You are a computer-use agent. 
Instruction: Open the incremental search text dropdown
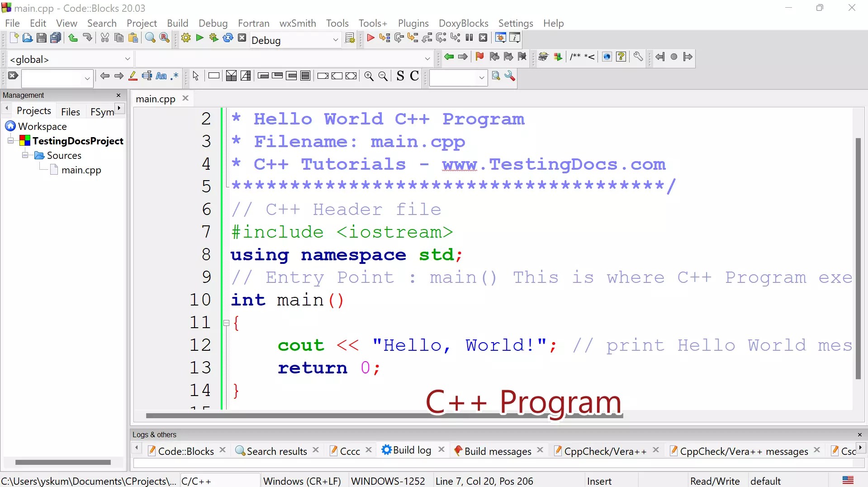(87, 78)
